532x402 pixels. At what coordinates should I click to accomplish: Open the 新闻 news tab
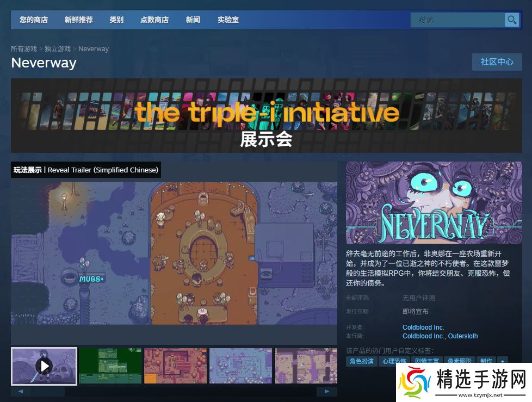pyautogui.click(x=193, y=20)
